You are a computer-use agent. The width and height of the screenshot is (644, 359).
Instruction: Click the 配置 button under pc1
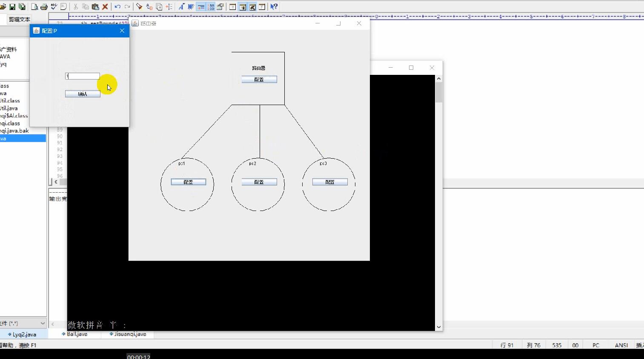coord(189,182)
